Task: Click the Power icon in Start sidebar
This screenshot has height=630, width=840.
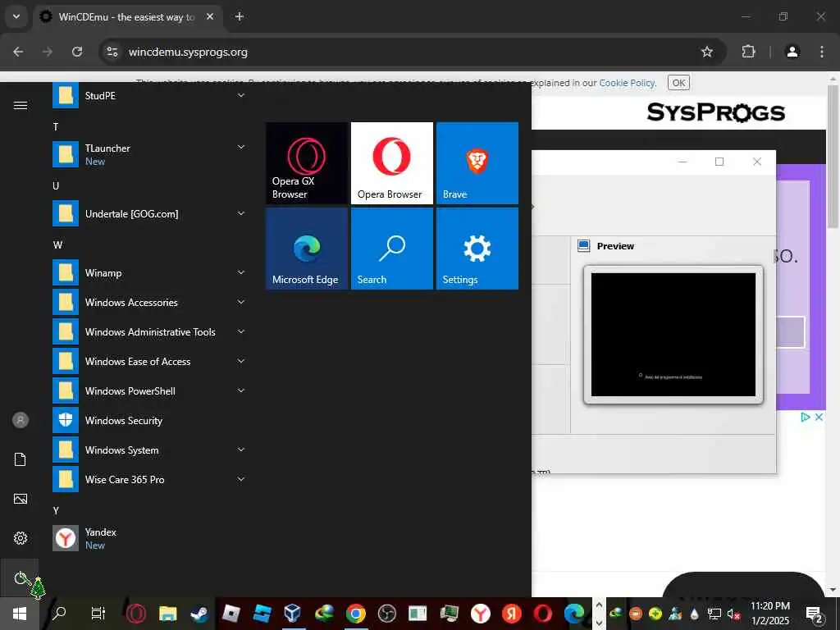Action: coord(21,578)
